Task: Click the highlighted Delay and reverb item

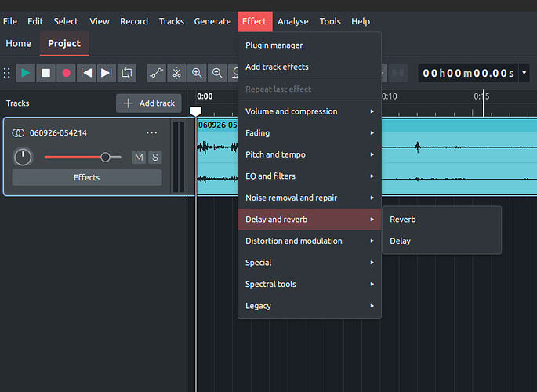Action: coord(310,219)
